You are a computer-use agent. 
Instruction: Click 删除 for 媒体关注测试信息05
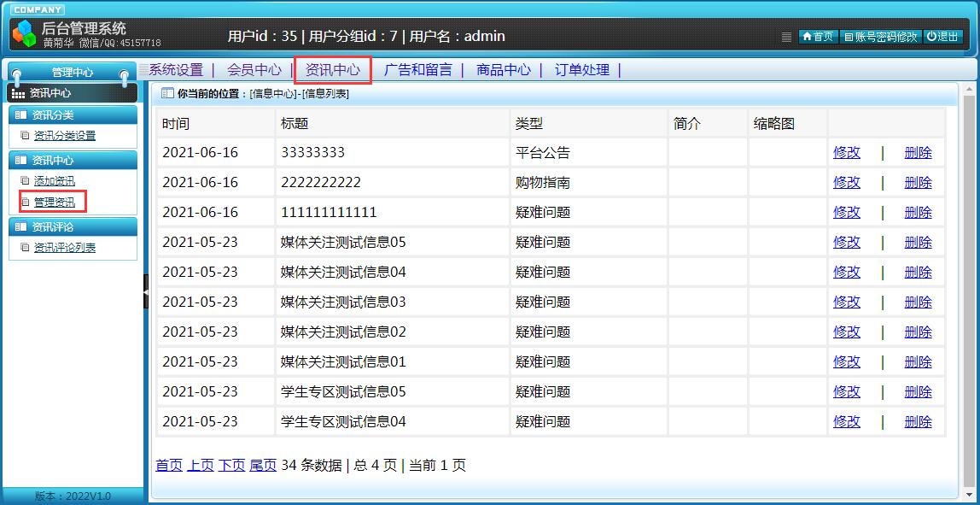click(919, 242)
